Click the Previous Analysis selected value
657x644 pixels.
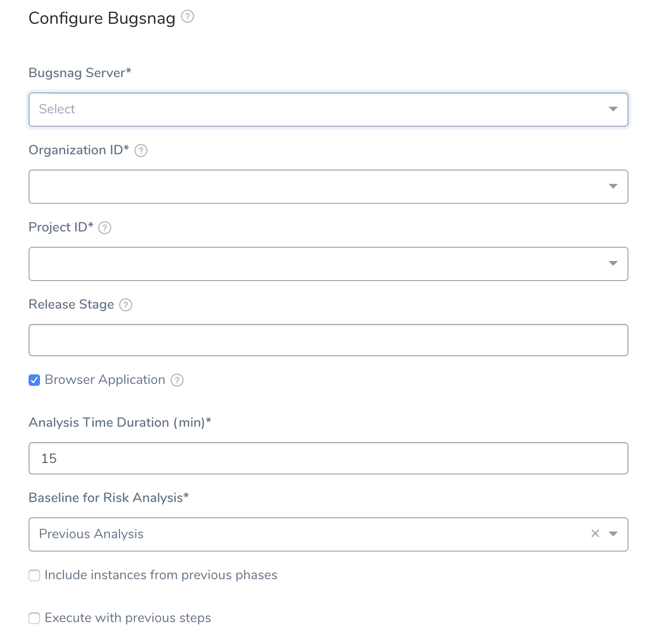coord(91,534)
